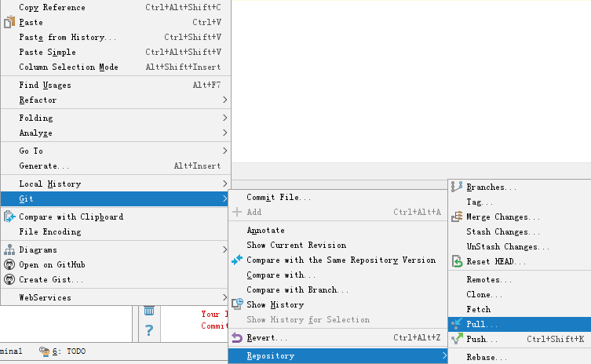The width and height of the screenshot is (591, 364).
Task: Click the Paste clipboard icon
Action: pyautogui.click(x=9, y=23)
